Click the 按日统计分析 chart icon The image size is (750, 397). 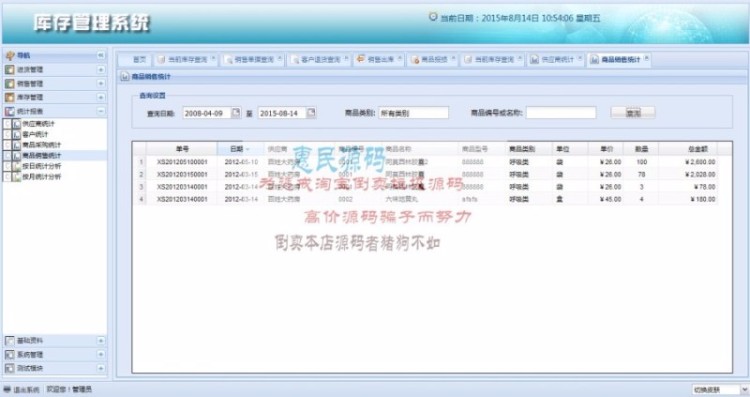[x=17, y=166]
